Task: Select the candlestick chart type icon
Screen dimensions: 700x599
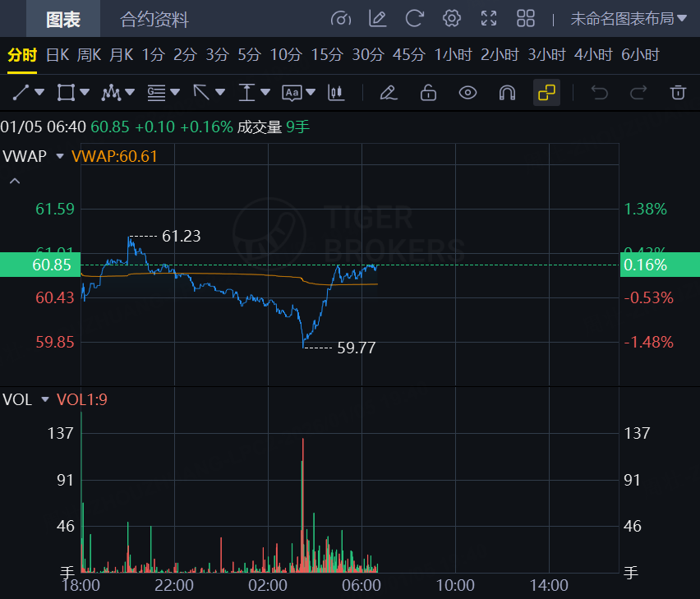Action: (335, 93)
